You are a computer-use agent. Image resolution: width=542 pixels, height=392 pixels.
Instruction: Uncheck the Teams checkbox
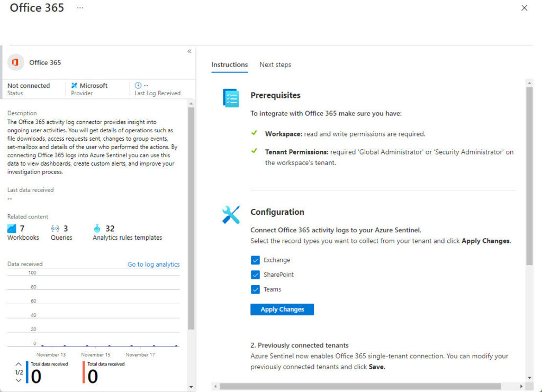pyautogui.click(x=255, y=289)
